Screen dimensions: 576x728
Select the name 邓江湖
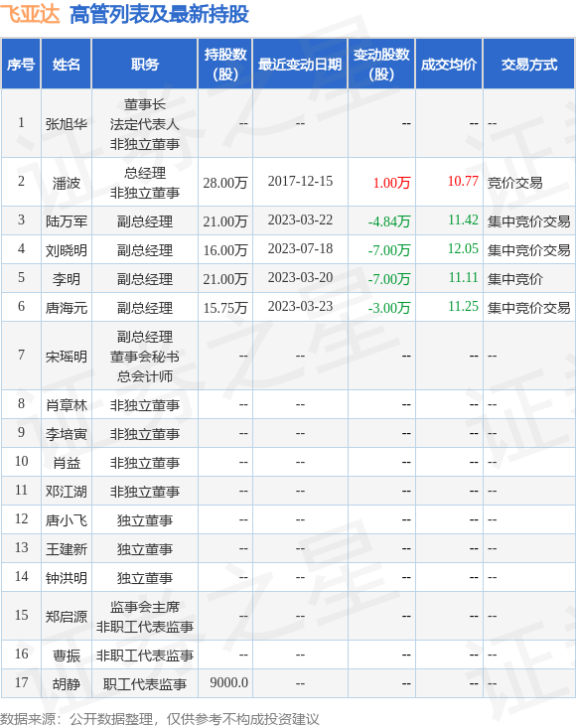pyautogui.click(x=67, y=492)
